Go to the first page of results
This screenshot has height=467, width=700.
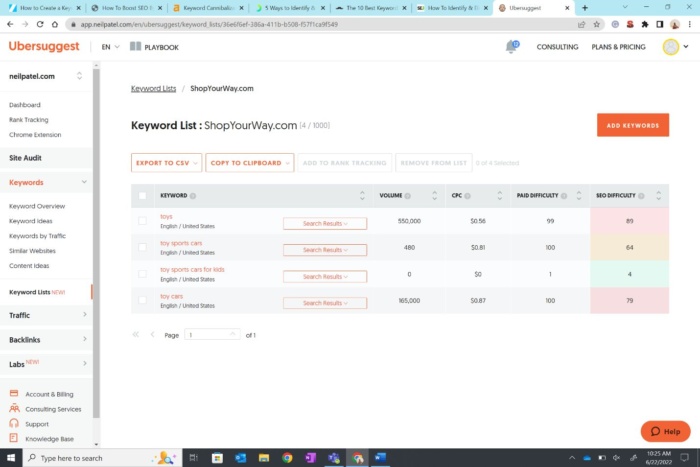point(136,334)
